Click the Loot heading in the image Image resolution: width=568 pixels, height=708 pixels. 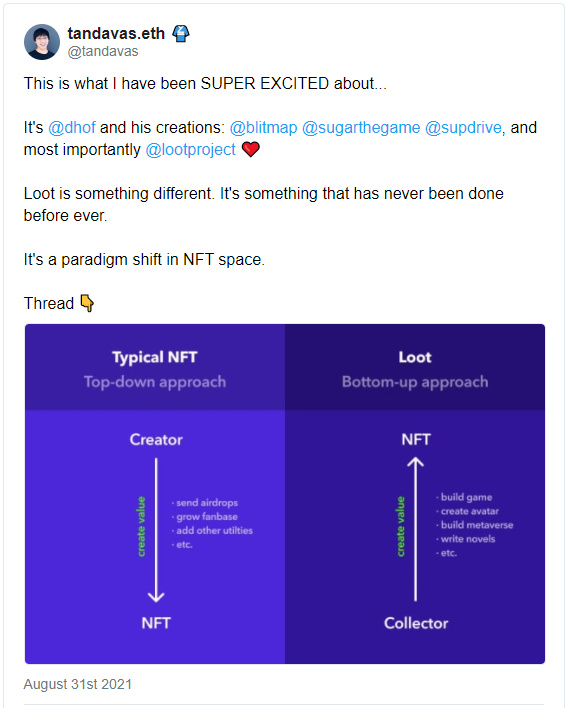pyautogui.click(x=415, y=357)
